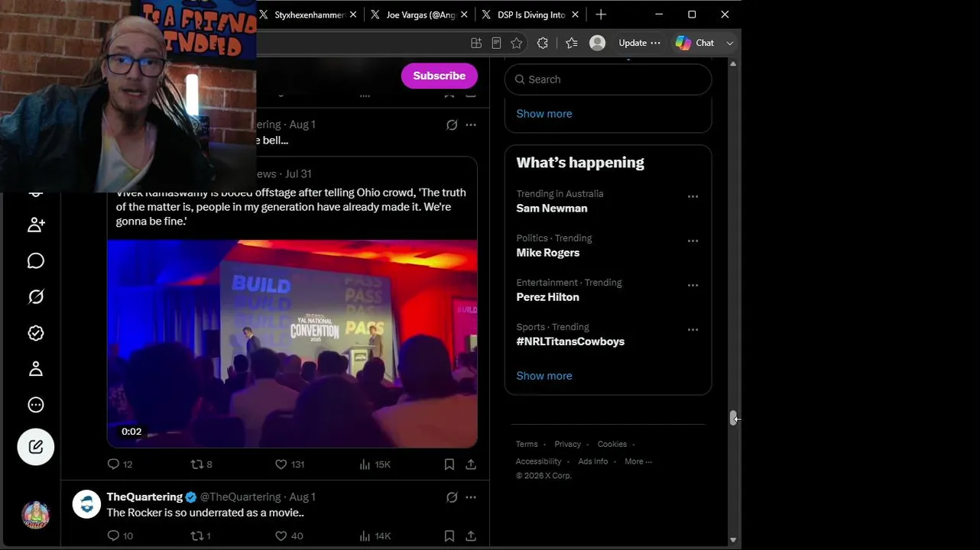Open Immersive Reader icon in address bar
The width and height of the screenshot is (980, 550).
coord(496,43)
